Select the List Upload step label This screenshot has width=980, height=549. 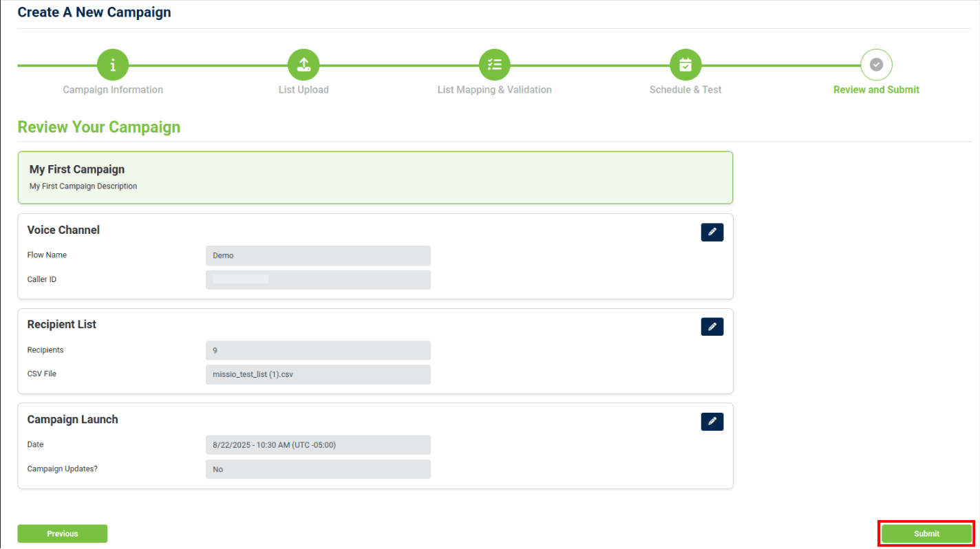pyautogui.click(x=303, y=89)
